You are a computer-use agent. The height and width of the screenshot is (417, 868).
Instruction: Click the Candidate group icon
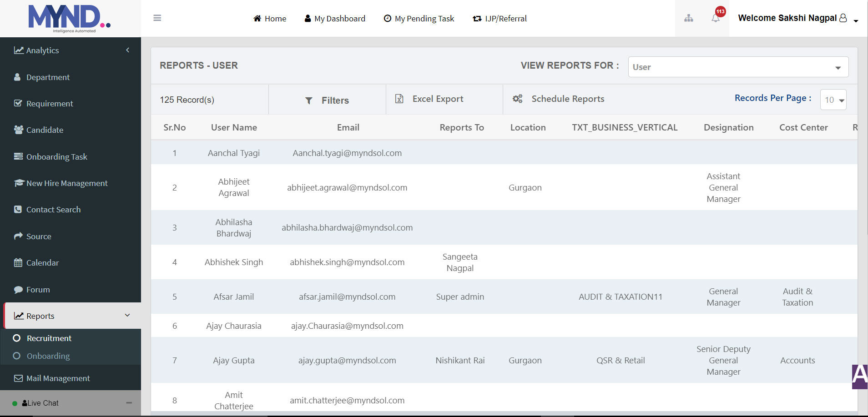[x=19, y=130]
